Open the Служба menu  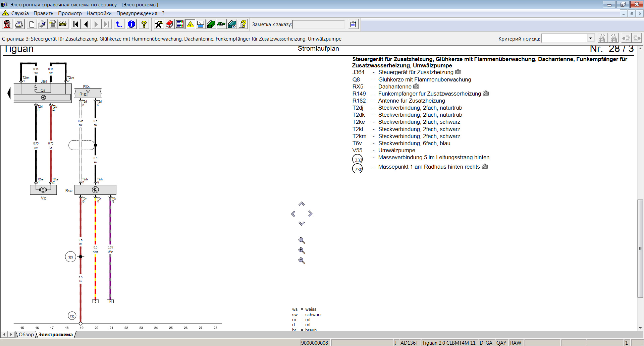click(20, 13)
